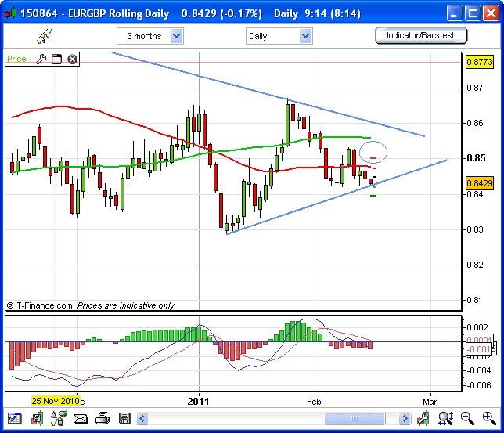Click the drawing cursor tool icon
The image size is (504, 433).
click(45, 36)
